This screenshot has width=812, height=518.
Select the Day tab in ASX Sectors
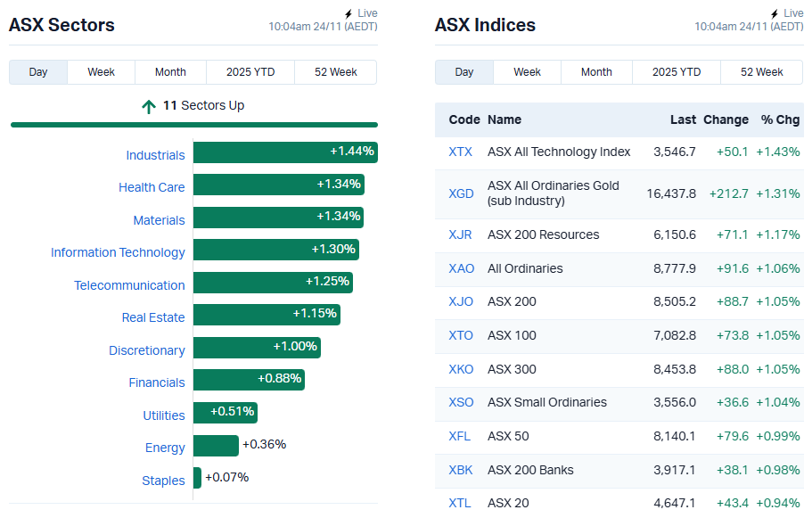[38, 72]
